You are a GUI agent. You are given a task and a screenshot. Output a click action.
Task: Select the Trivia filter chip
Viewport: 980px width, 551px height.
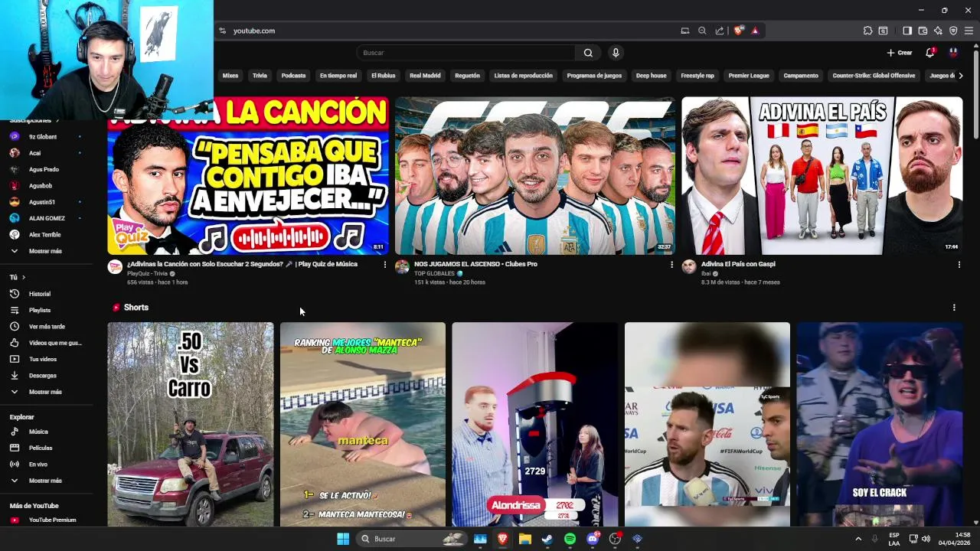point(260,76)
